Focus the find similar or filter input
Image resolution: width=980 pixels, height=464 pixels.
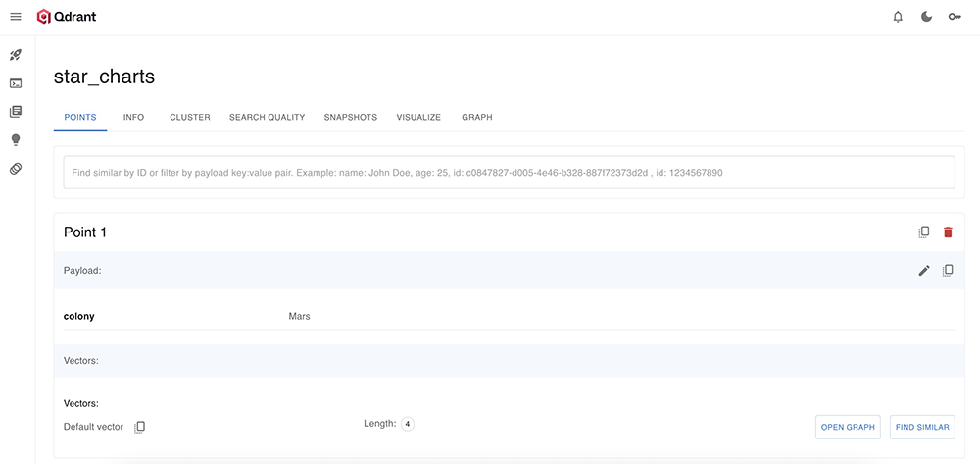(510, 173)
